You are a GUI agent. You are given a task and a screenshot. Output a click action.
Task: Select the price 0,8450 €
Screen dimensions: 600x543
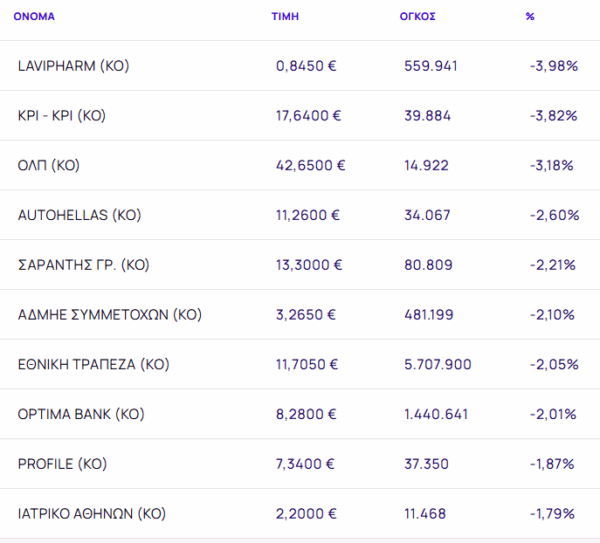pos(306,66)
